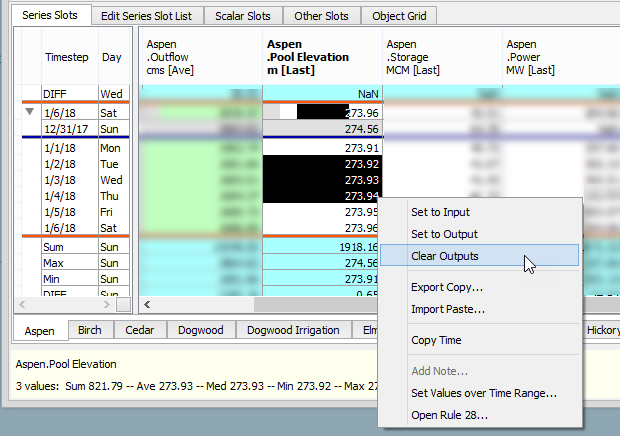Viewport: 620px width, 436px height.
Task: Choose Export Copy from context menu
Action: point(446,287)
